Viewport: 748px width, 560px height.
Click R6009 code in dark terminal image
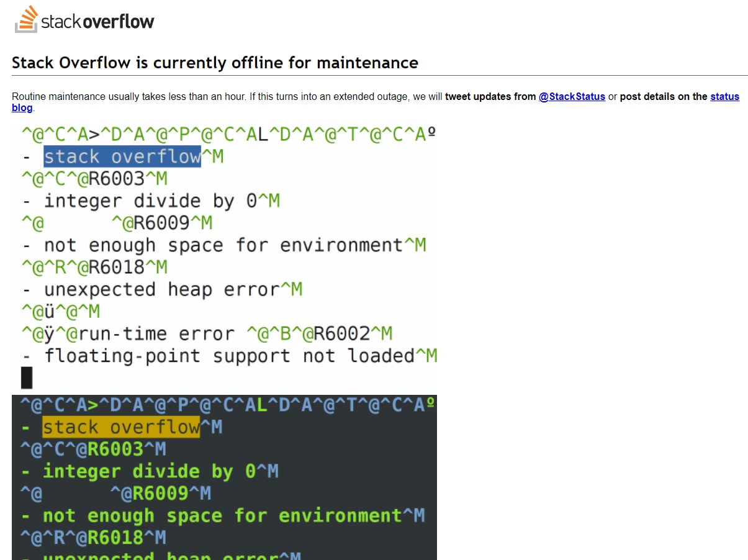(161, 494)
